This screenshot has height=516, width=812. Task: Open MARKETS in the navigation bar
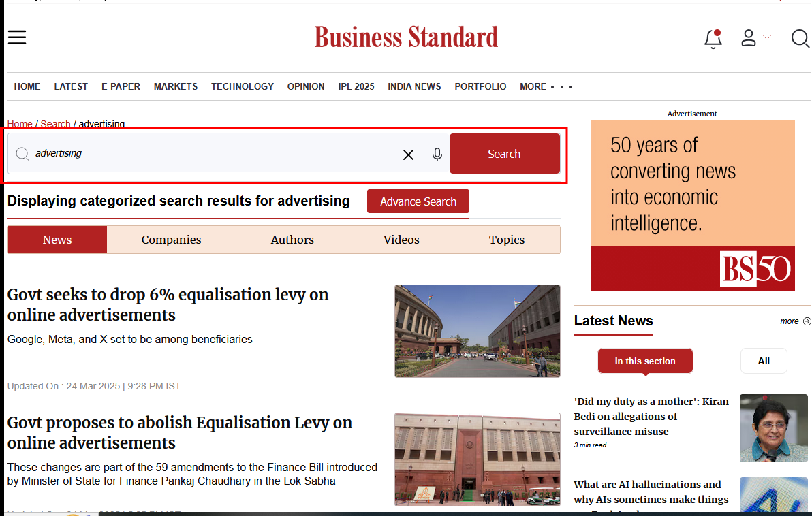coord(176,86)
